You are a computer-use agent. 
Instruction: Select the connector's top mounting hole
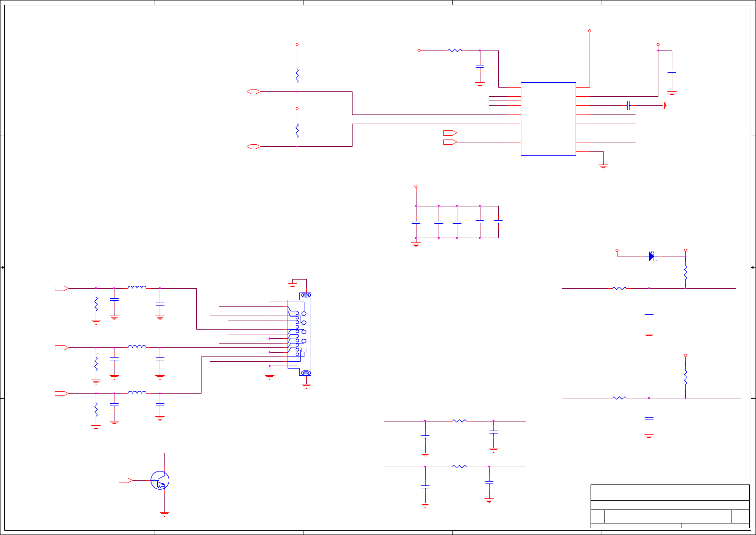point(305,295)
